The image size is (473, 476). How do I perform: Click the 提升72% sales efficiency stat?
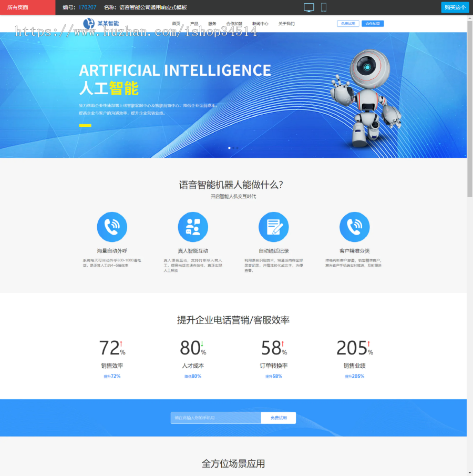[112, 377]
